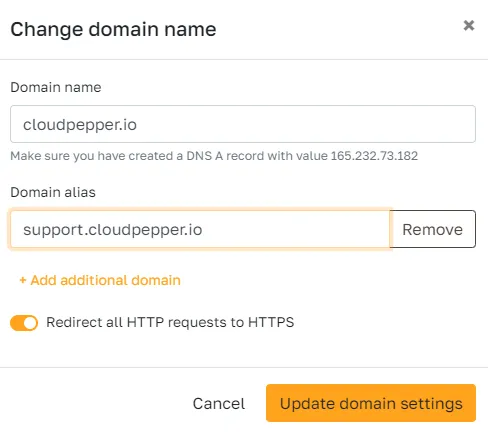
Task: Close the Change domain name dialog
Action: coord(469,25)
